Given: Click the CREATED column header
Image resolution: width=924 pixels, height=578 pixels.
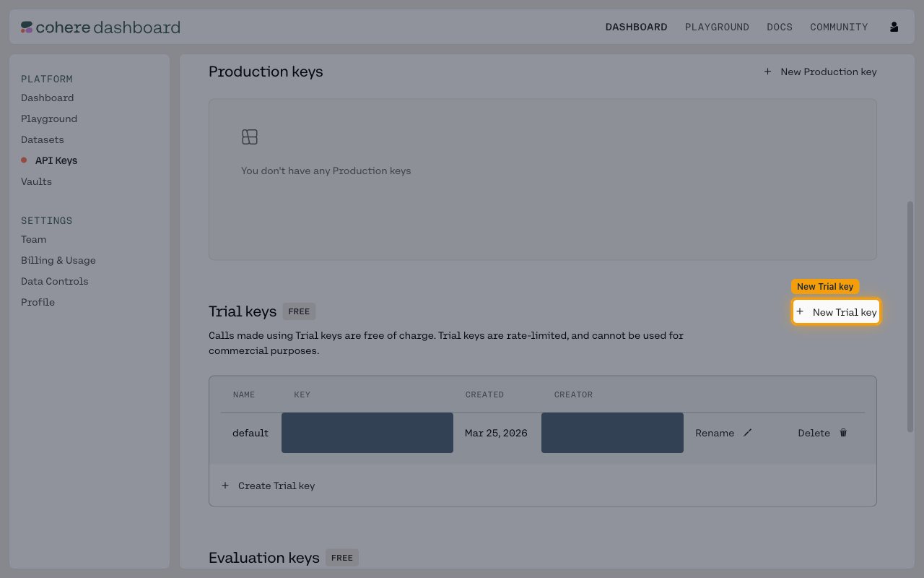Looking at the screenshot, I should 484,394.
